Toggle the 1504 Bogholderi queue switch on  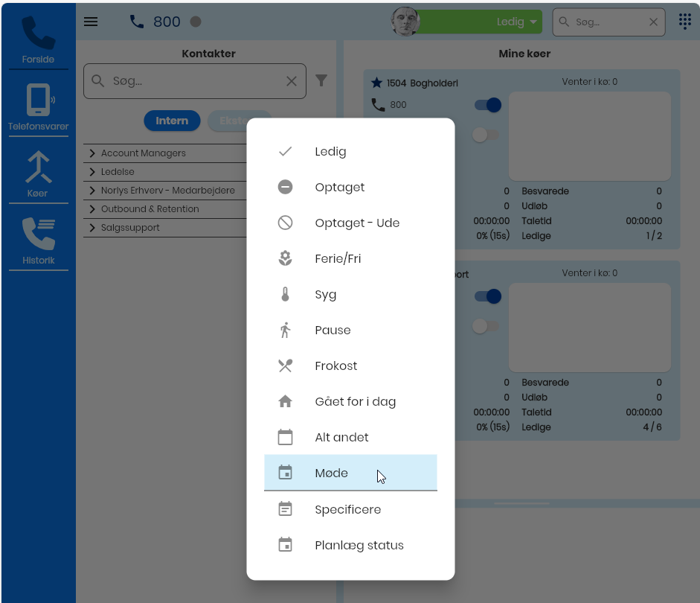488,105
